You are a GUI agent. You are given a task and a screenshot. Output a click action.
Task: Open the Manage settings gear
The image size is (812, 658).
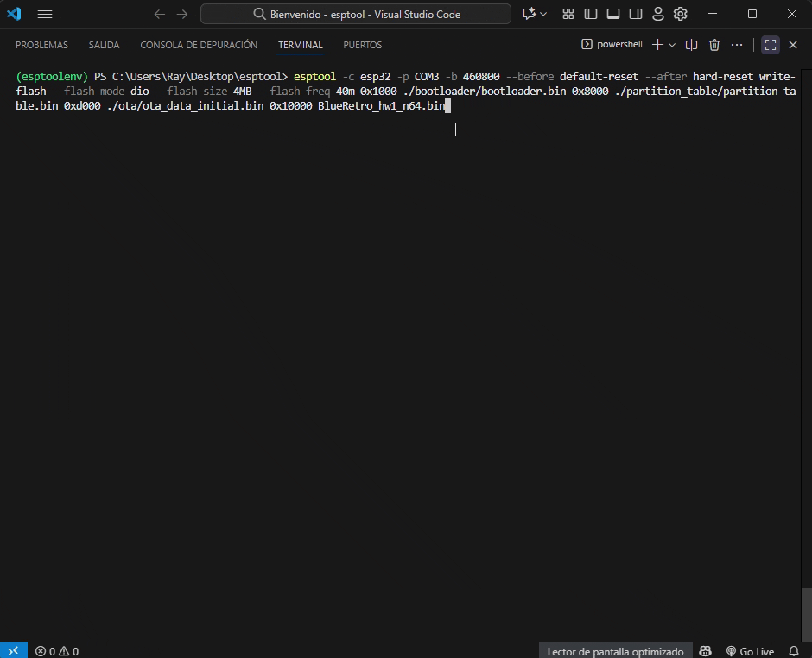coord(681,14)
